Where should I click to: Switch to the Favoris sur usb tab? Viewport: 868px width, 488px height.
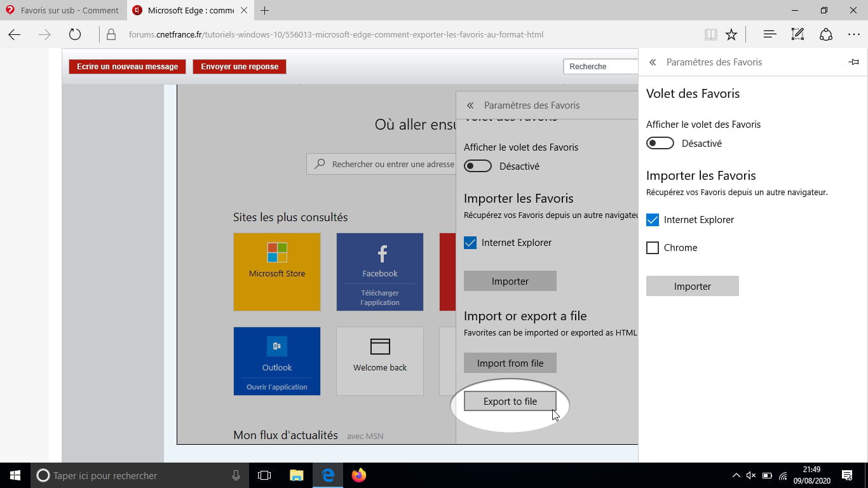coord(63,10)
